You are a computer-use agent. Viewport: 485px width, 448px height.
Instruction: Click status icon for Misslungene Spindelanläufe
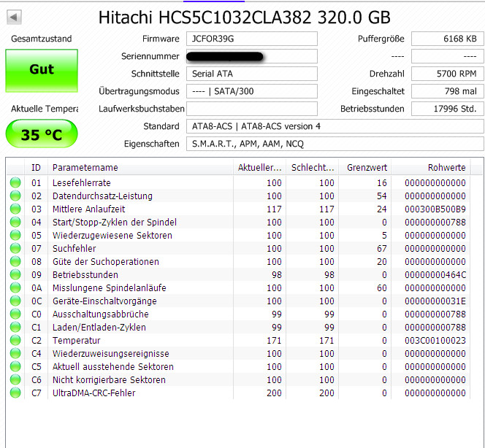(15, 287)
